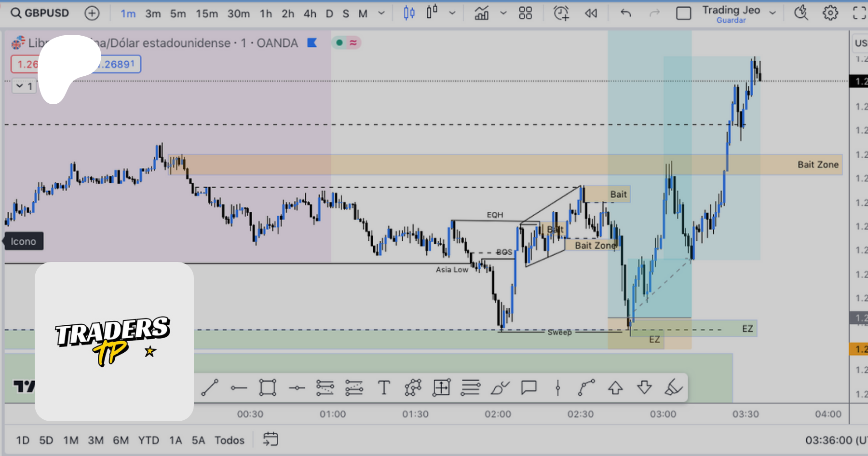Viewport: 868px width, 456px height.
Task: Switch to the 15m timeframe
Action: click(206, 14)
